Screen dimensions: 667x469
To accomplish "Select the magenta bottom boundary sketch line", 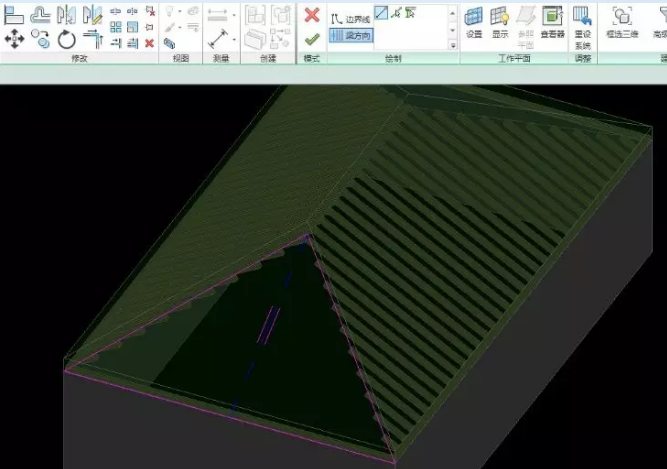I will coord(230,417).
